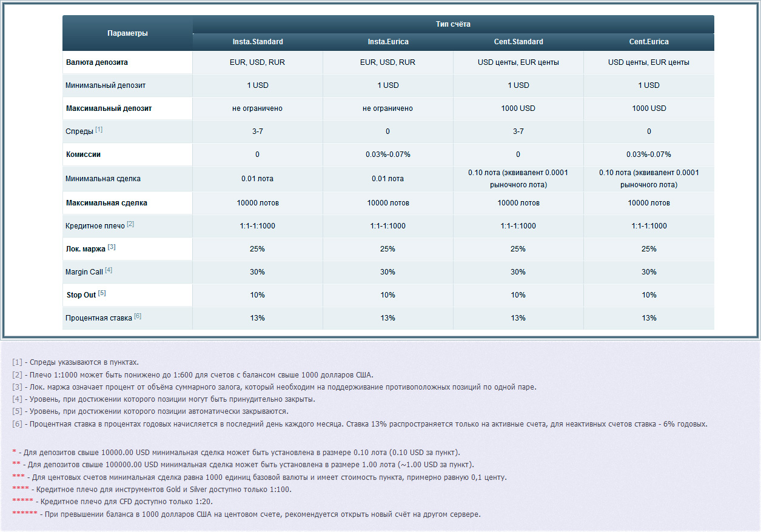Click footnote [5] next to Stop Out
761x532 pixels.
click(102, 293)
